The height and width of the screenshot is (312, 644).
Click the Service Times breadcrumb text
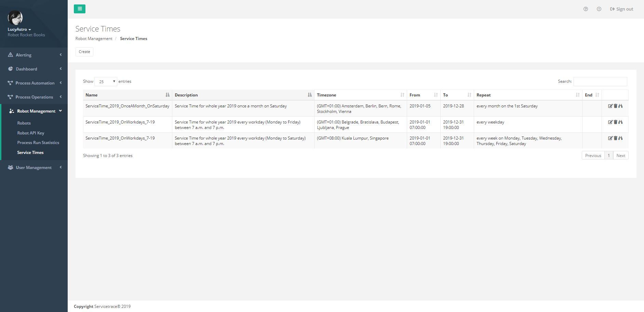pos(134,39)
